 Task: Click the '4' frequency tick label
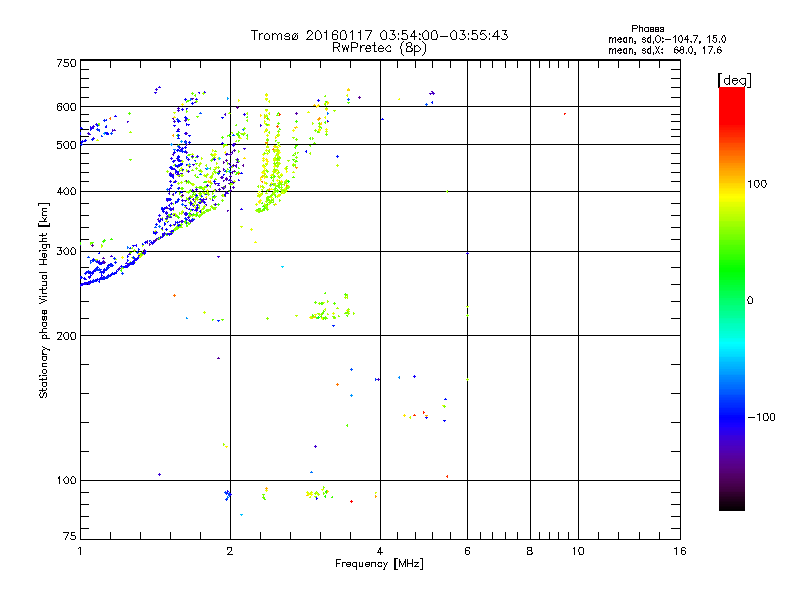pyautogui.click(x=380, y=551)
